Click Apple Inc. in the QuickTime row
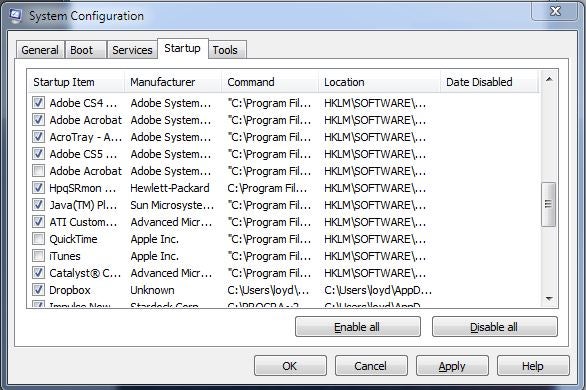586x390 pixels. click(x=155, y=239)
